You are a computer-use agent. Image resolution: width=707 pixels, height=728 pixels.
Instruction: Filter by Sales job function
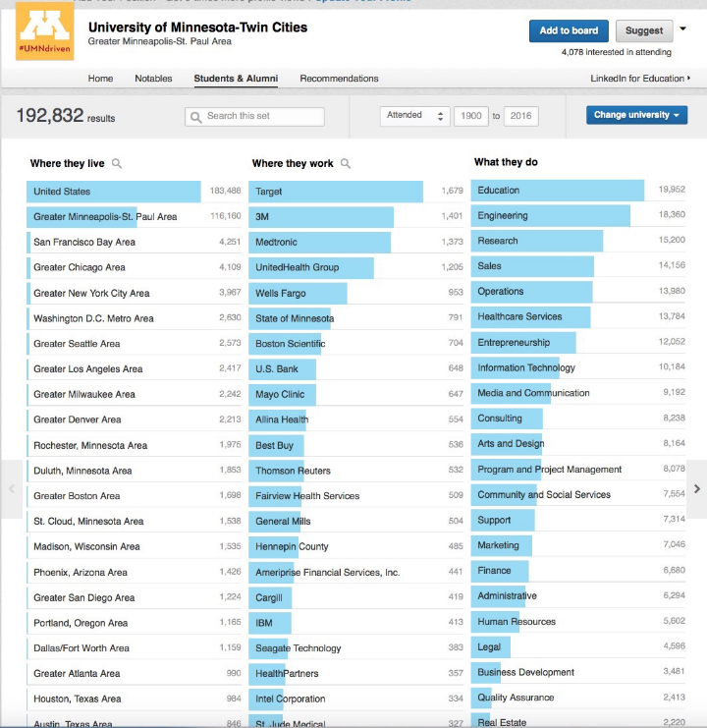(x=578, y=266)
